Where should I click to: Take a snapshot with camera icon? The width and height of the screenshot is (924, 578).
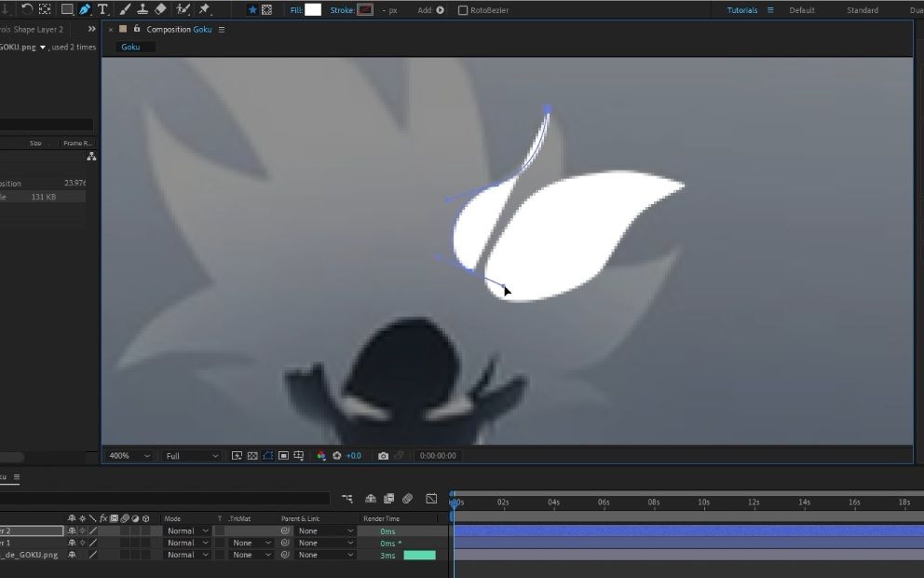click(x=383, y=455)
